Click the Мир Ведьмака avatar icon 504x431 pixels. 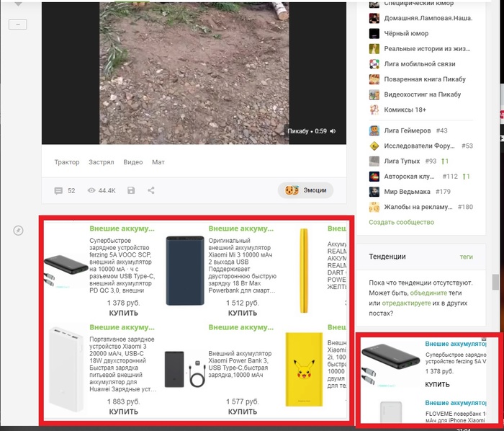[x=374, y=192]
